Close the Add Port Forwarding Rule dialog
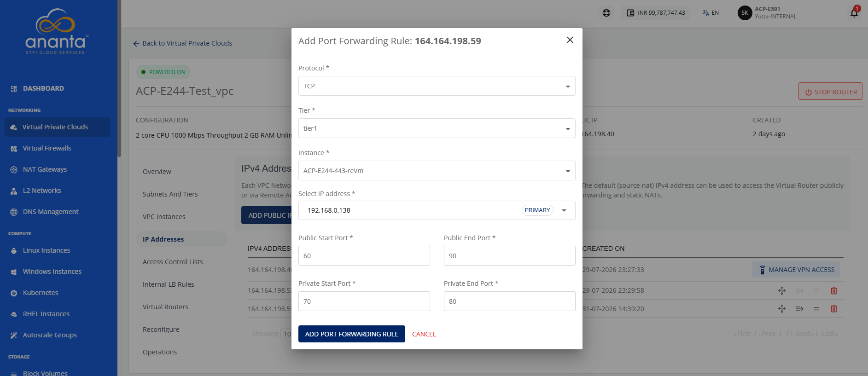Viewport: 868px width, 376px height. click(570, 40)
